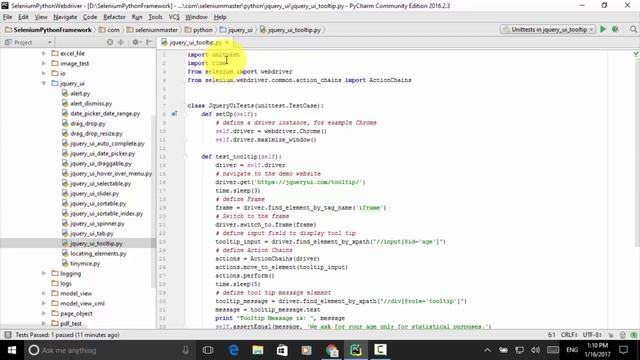Image resolution: width=640 pixels, height=360 pixels.
Task: Select jquery_ui_slider.py in project tree
Action: (x=94, y=193)
